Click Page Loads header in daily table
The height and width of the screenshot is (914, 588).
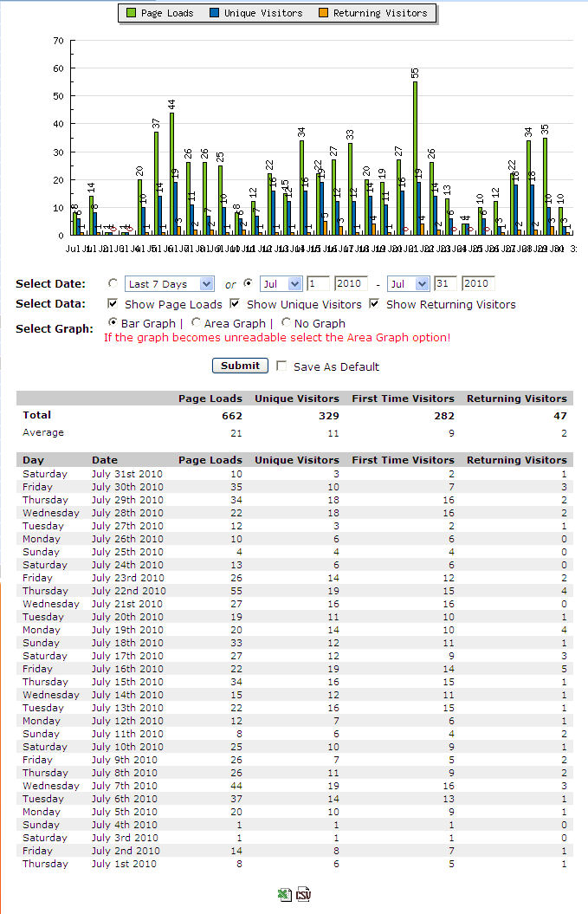point(210,460)
